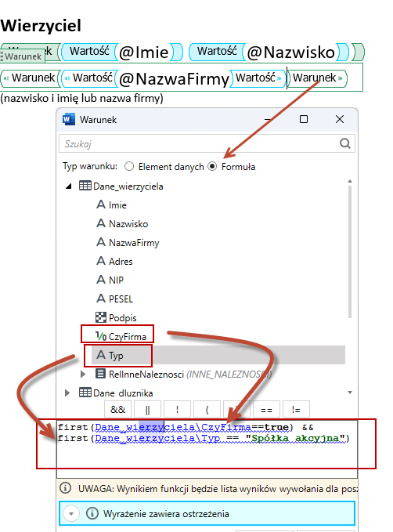
Task: Expand the Wyrażenie zawiera ostrzeżenia panel
Action: click(71, 513)
